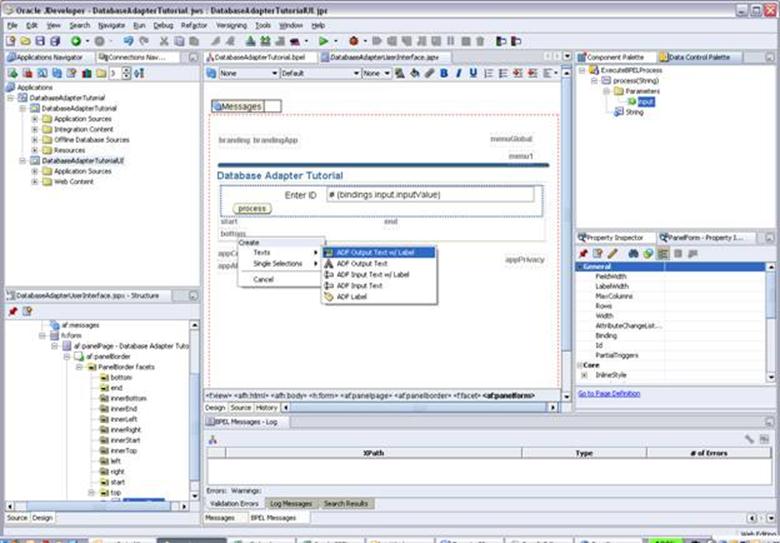This screenshot has height=543, width=780.
Task: Collapse the Parameters node in Data Control Palette
Action: [x=606, y=91]
